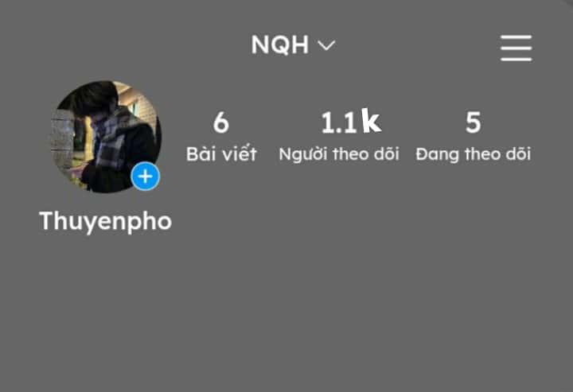Screen dimensions: 573x392
Task: Tap the blue plus icon on avatar
Action: coord(146,177)
